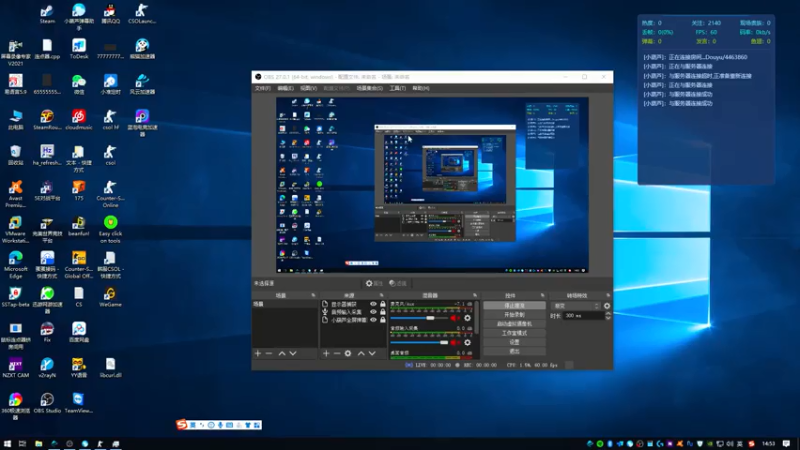Open File Explorer from the taskbar
The height and width of the screenshot is (450, 800).
pyautogui.click(x=38, y=444)
